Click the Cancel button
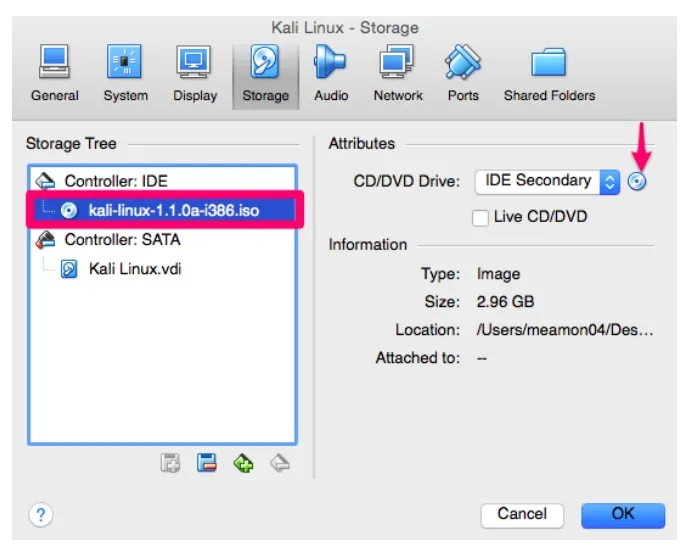 point(522,515)
